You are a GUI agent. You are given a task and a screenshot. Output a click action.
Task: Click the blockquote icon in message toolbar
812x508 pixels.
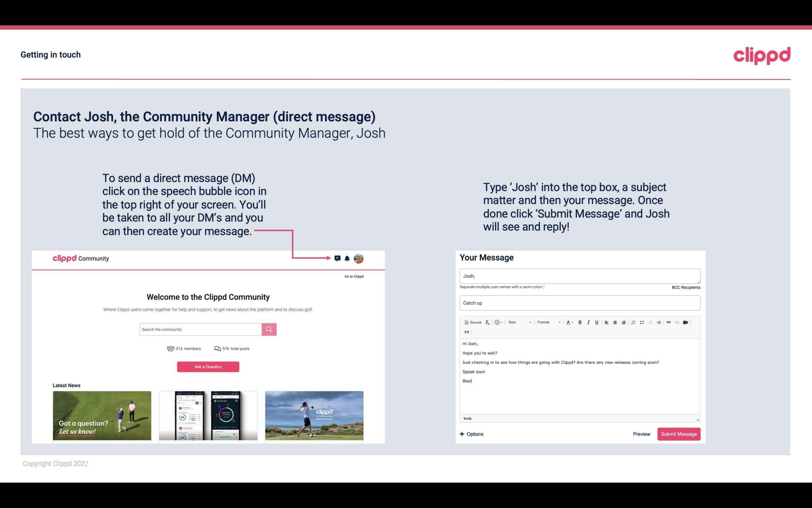click(466, 332)
